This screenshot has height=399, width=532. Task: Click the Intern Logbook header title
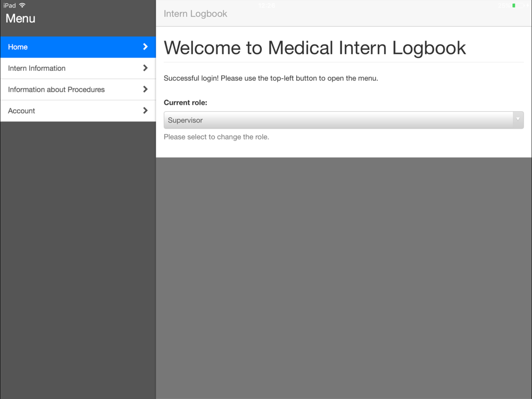(x=195, y=14)
